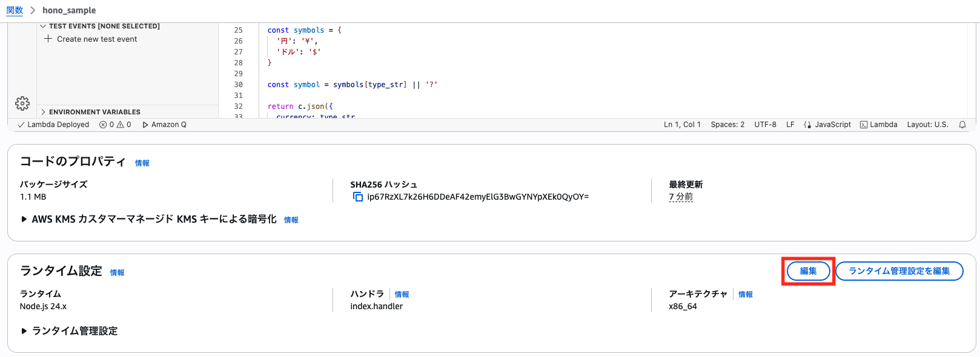
Task: Click the errors and warnings count indicator
Action: click(115, 125)
